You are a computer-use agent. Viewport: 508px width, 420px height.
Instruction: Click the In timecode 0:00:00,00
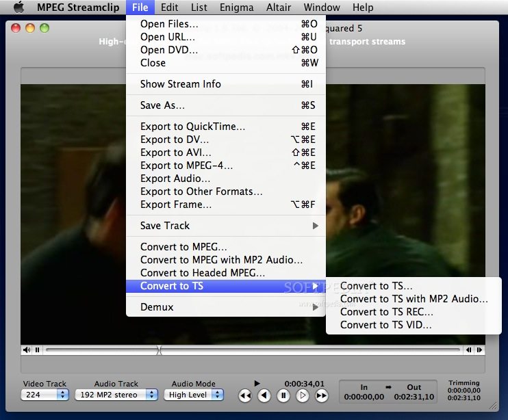pos(364,397)
